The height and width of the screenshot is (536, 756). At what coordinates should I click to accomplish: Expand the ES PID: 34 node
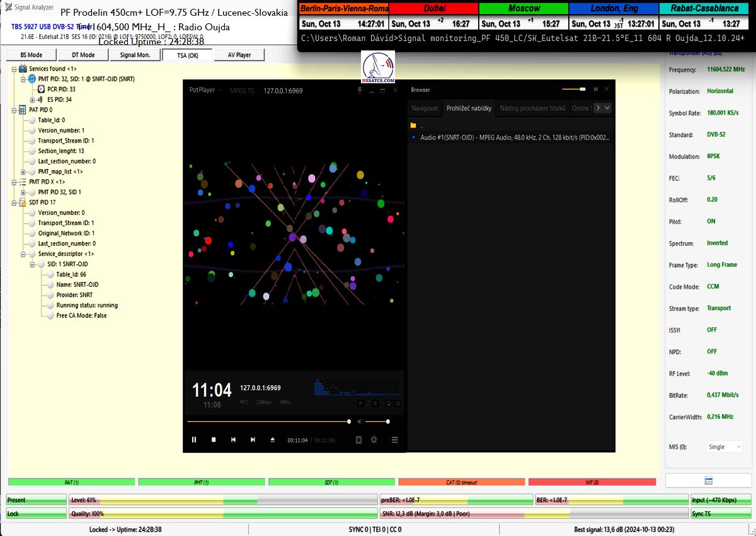point(33,100)
